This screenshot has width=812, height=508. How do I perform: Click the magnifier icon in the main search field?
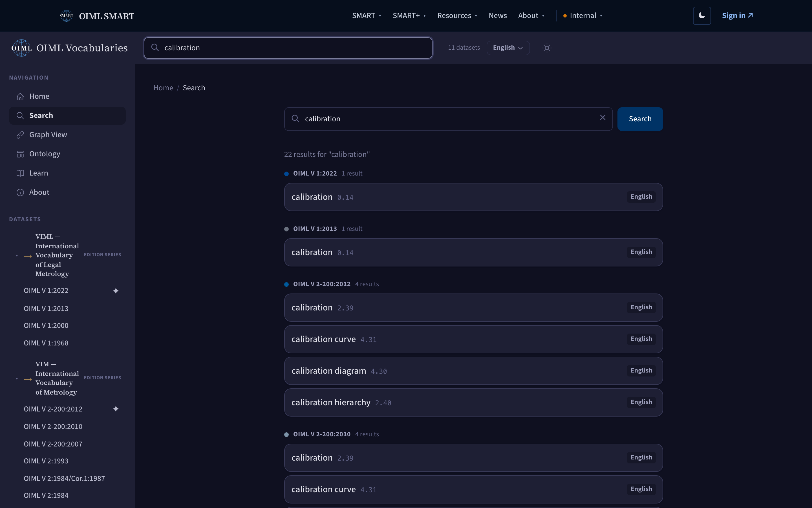295,119
